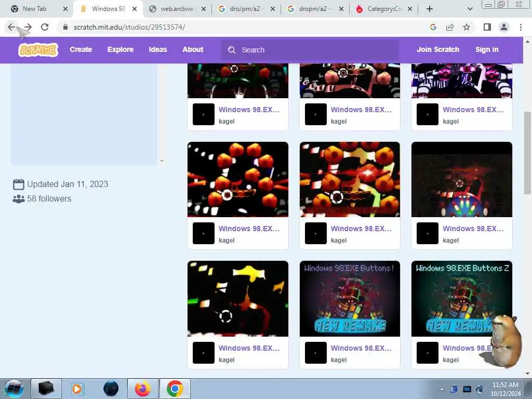Close the New Tab tab
The height and width of the screenshot is (399, 532).
(x=65, y=9)
